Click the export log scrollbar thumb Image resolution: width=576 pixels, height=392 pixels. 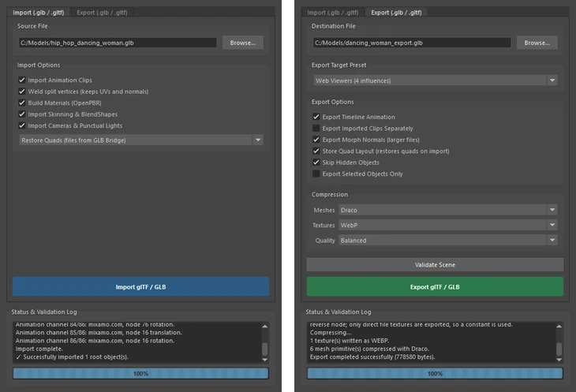tap(559, 349)
